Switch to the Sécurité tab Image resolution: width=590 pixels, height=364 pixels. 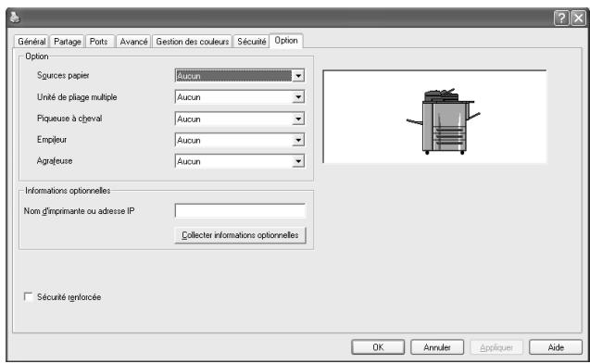click(x=251, y=42)
